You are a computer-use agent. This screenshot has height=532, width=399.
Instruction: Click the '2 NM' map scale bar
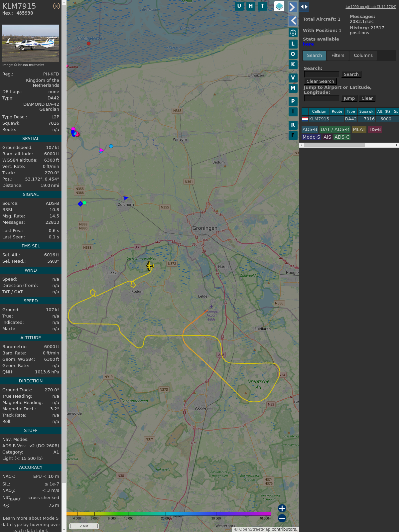click(84, 526)
